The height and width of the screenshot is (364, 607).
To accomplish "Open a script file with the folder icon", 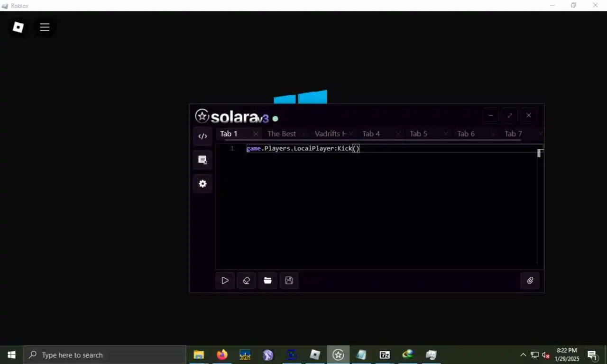I will (x=267, y=281).
